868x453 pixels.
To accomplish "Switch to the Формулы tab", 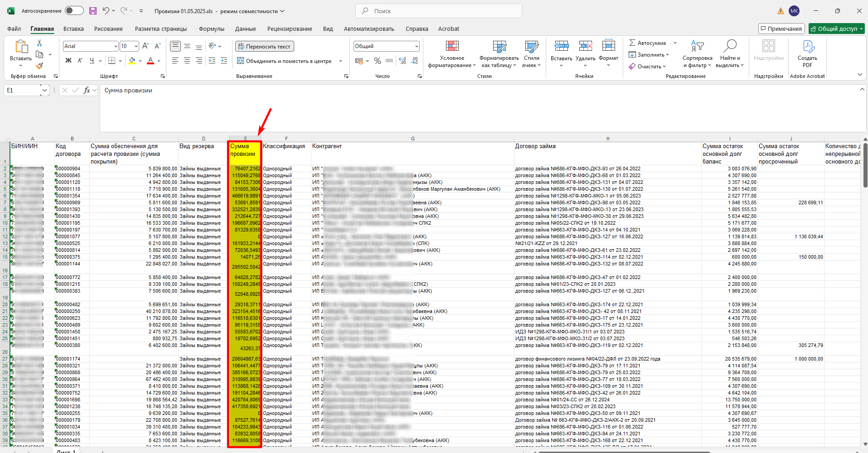I will pos(212,29).
